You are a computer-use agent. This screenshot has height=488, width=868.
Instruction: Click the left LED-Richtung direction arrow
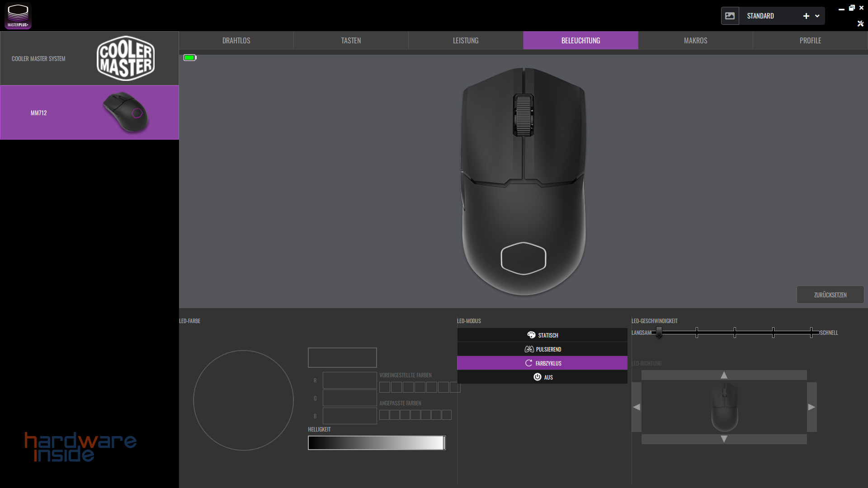pos(637,407)
